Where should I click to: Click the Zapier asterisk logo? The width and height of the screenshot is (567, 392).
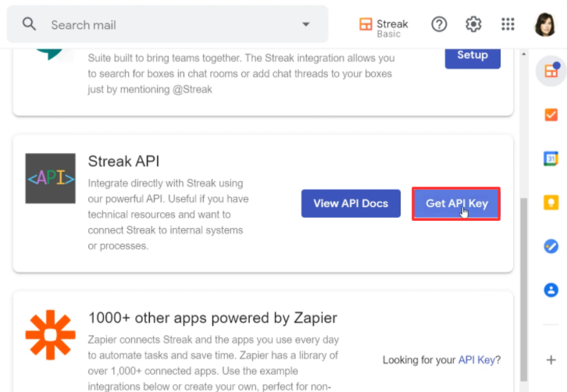click(x=50, y=335)
